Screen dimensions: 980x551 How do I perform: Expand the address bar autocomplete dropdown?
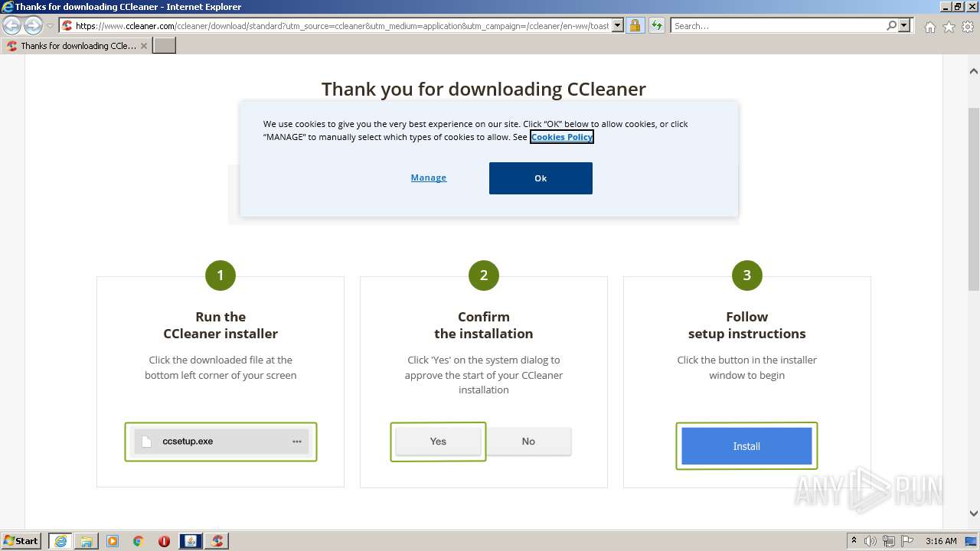coord(618,26)
